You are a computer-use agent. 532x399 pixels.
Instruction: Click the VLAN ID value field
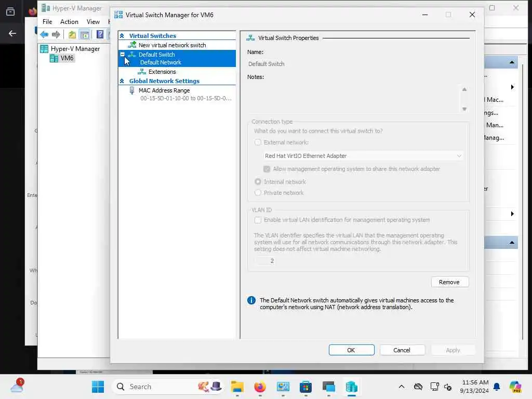click(264, 261)
